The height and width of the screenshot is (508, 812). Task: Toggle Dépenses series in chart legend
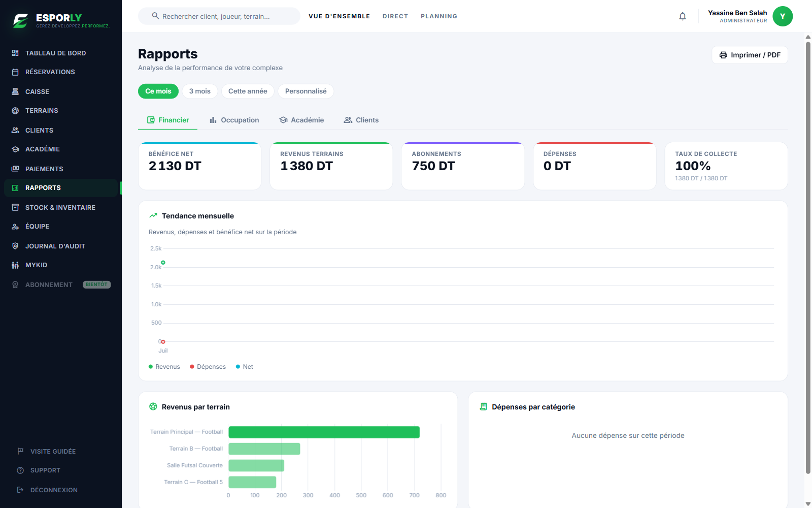pyautogui.click(x=208, y=367)
